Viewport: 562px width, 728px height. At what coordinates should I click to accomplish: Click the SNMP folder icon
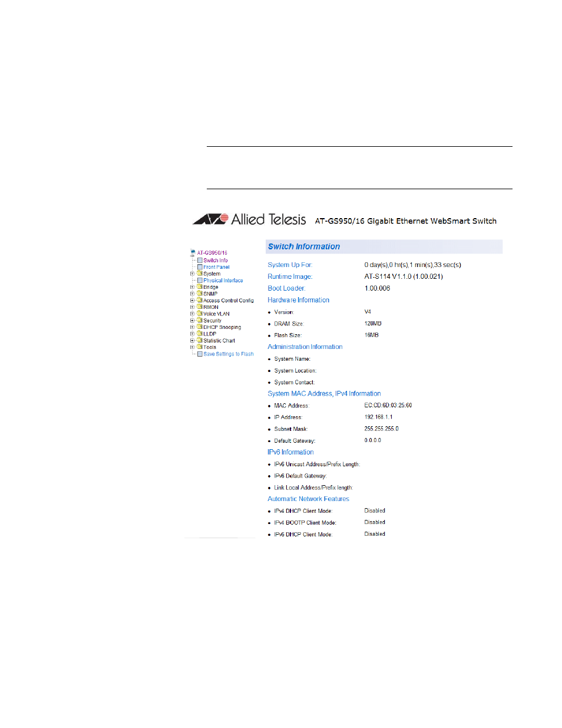click(200, 294)
